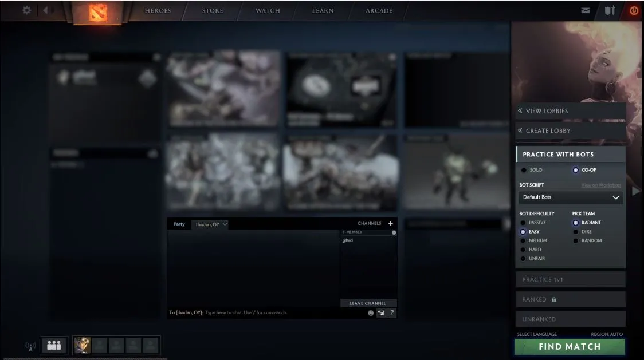Open the Default Bots script dropdown
Viewport: 644px width, 360px height.
click(x=571, y=197)
